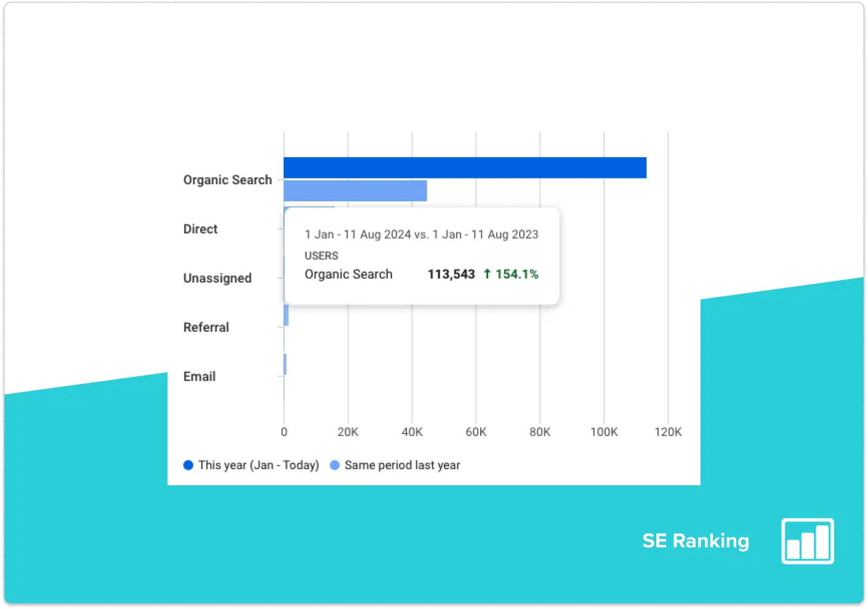The image size is (868, 609).
Task: Toggle the "This year (Jan - Today)" legend label
Action: (x=259, y=465)
